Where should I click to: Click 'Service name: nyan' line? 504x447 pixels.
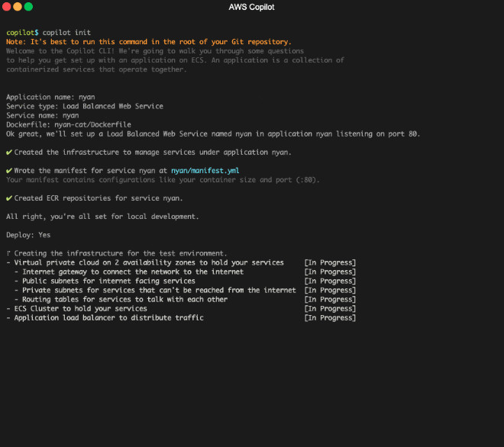pyautogui.click(x=43, y=116)
